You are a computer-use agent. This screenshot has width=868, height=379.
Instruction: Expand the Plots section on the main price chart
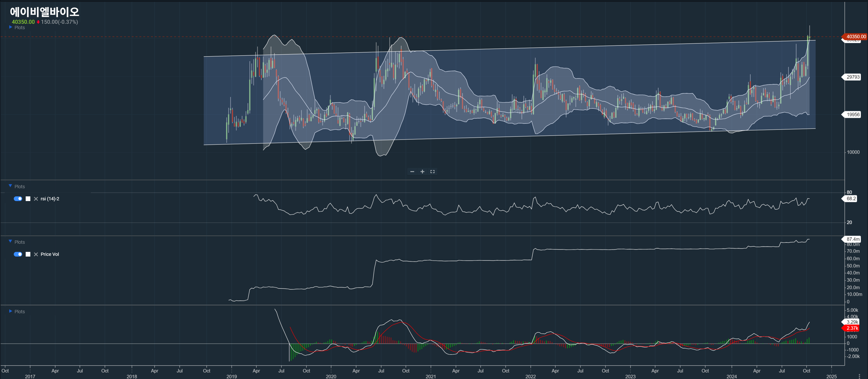pyautogui.click(x=11, y=27)
